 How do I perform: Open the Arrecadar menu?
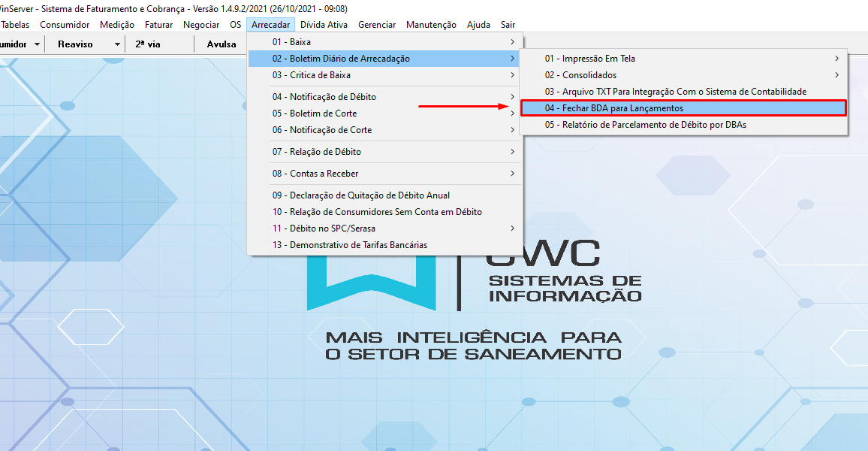tap(270, 25)
